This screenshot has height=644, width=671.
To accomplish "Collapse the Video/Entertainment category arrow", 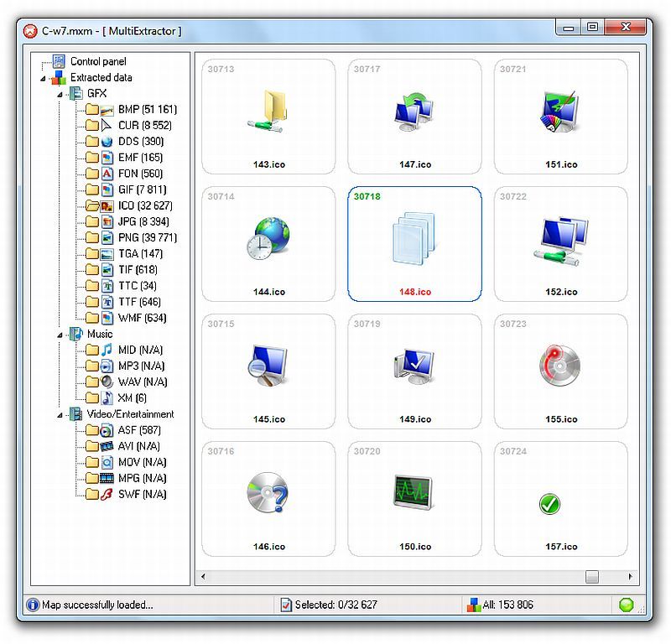I will [x=60, y=415].
